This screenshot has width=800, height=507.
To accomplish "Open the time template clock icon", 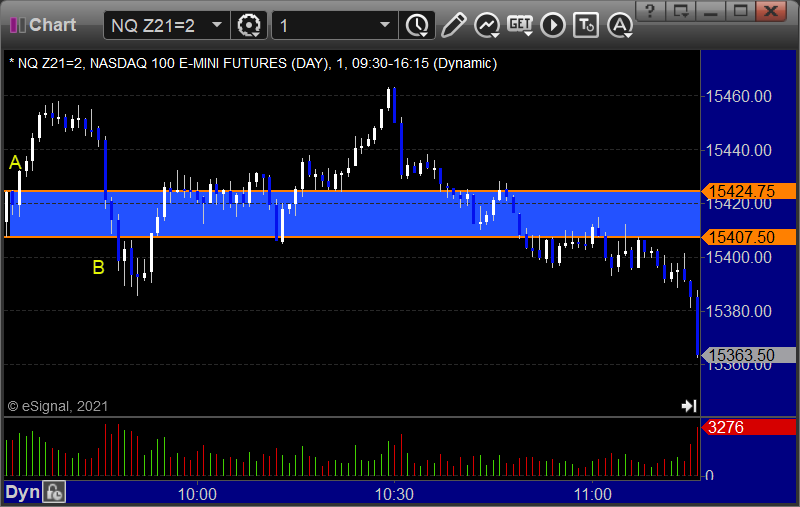I will point(417,25).
